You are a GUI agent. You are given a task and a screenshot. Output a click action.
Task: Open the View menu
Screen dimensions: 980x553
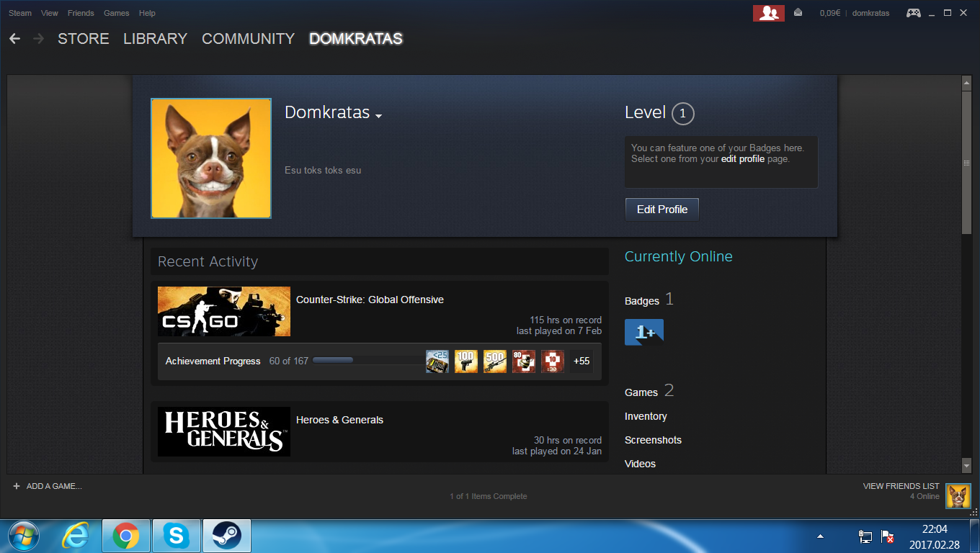pos(50,13)
